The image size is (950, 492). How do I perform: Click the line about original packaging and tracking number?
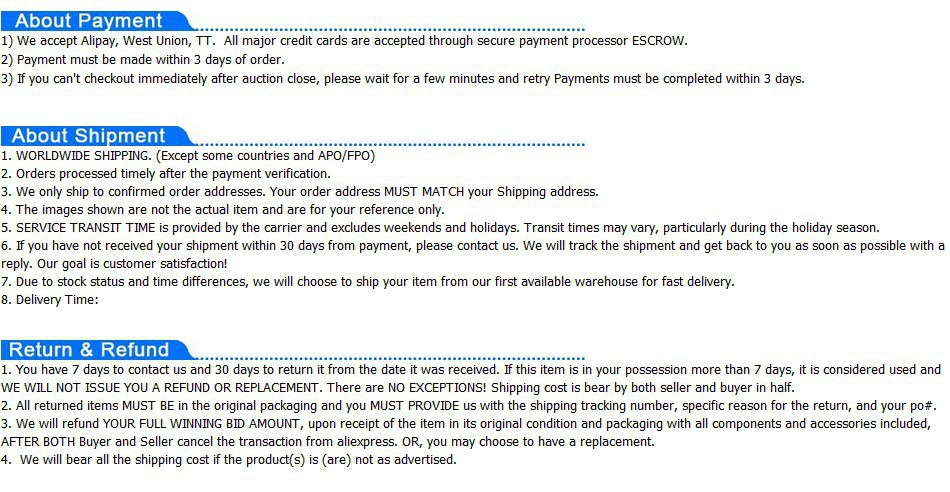point(468,406)
